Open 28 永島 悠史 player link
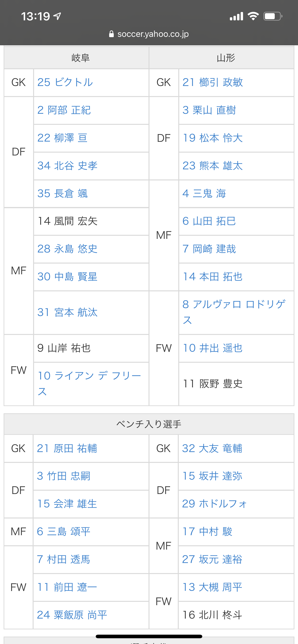 pyautogui.click(x=67, y=249)
